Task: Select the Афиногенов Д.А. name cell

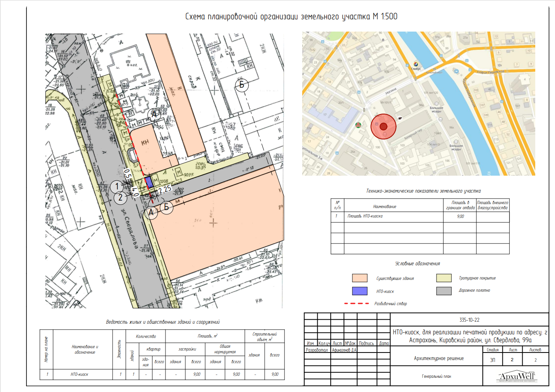Action: (x=344, y=350)
